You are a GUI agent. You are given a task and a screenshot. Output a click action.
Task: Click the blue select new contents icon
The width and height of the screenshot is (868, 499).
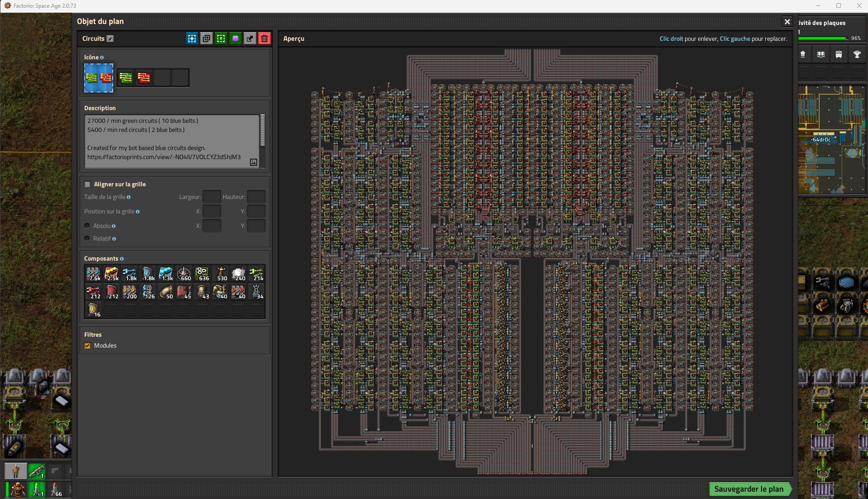(x=192, y=39)
